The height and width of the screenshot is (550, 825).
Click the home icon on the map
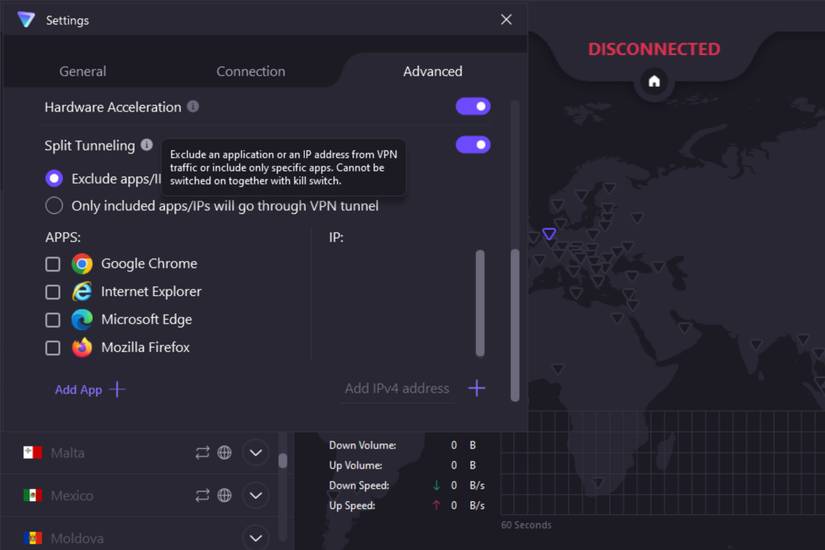pyautogui.click(x=654, y=81)
